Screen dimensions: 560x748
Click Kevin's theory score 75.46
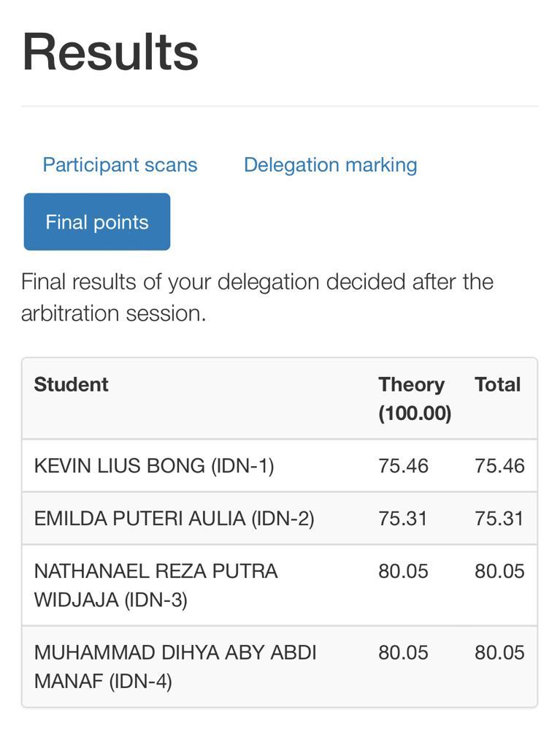click(404, 466)
